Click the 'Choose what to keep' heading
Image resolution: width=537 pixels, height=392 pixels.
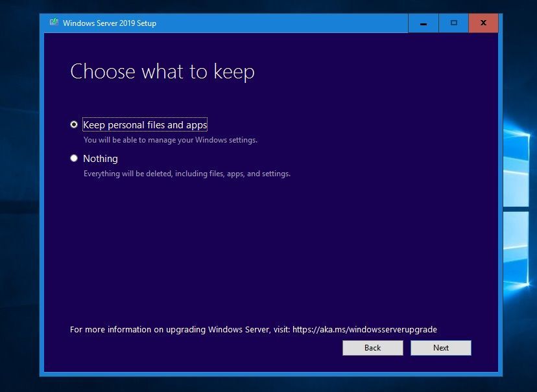tap(162, 71)
